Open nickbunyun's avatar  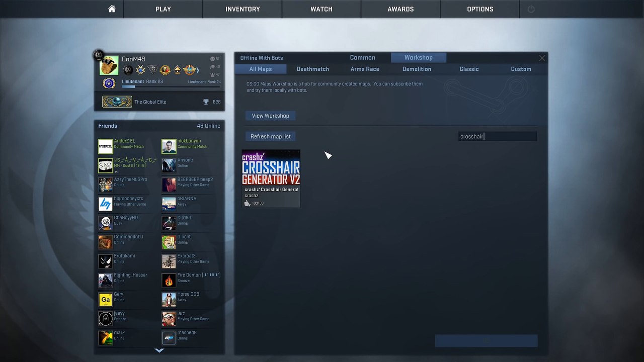[x=169, y=146]
